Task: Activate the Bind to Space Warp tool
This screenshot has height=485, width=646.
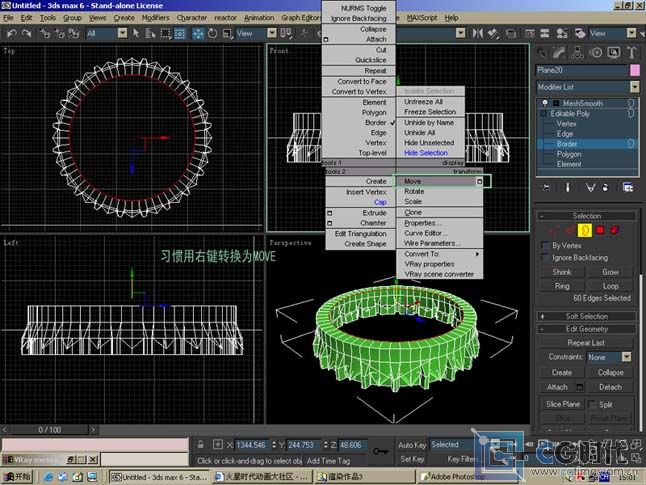Action: [x=74, y=33]
